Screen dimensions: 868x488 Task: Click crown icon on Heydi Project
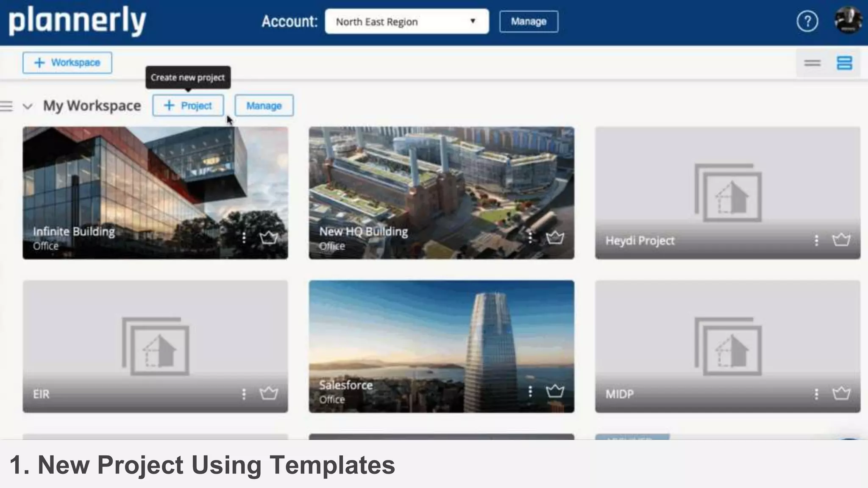pos(841,240)
